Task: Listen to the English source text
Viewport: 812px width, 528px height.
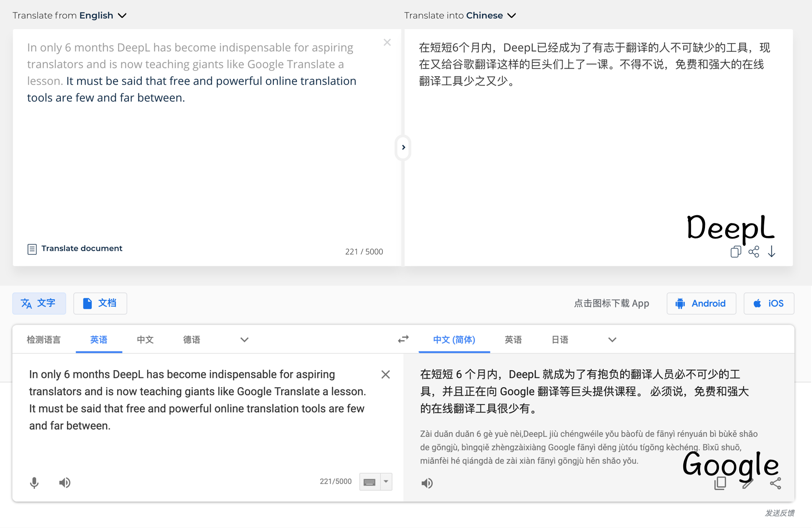Action: (x=65, y=483)
